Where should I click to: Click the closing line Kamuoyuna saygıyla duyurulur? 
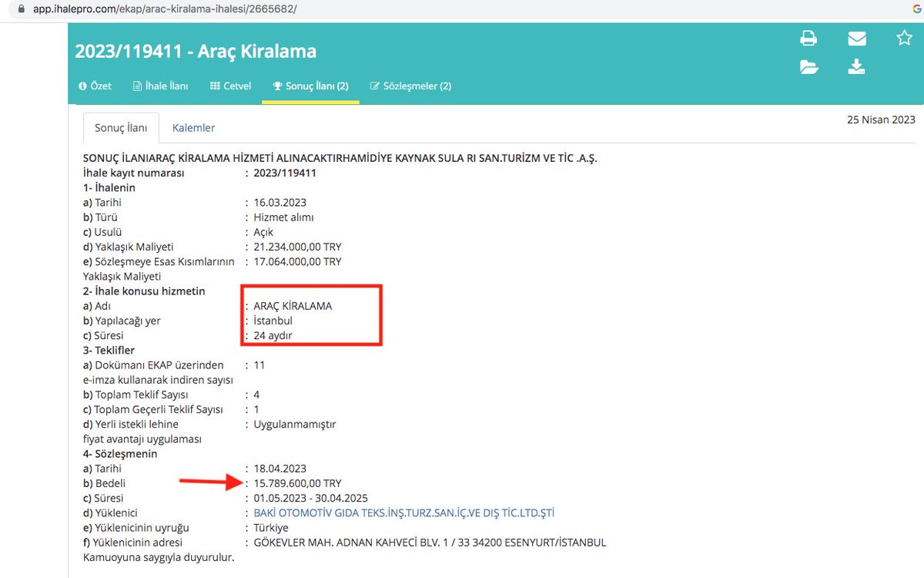pyautogui.click(x=158, y=556)
